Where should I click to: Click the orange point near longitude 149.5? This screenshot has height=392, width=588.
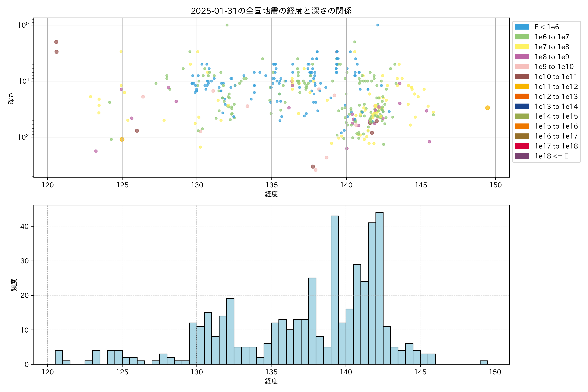pyautogui.click(x=487, y=108)
